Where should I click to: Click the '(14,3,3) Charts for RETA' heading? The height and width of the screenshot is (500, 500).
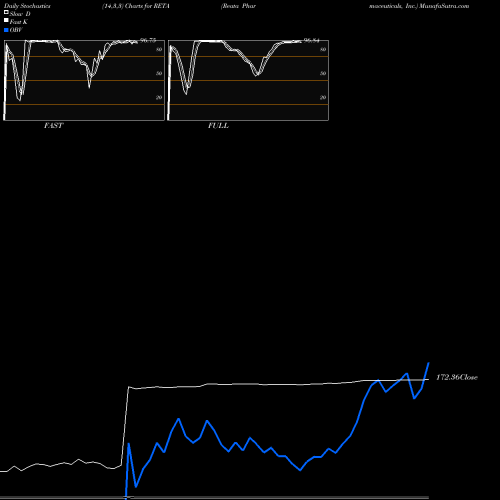point(136,6)
